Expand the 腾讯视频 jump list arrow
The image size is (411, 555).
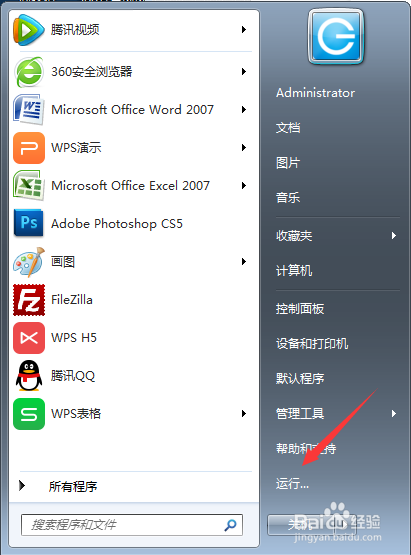tap(244, 29)
